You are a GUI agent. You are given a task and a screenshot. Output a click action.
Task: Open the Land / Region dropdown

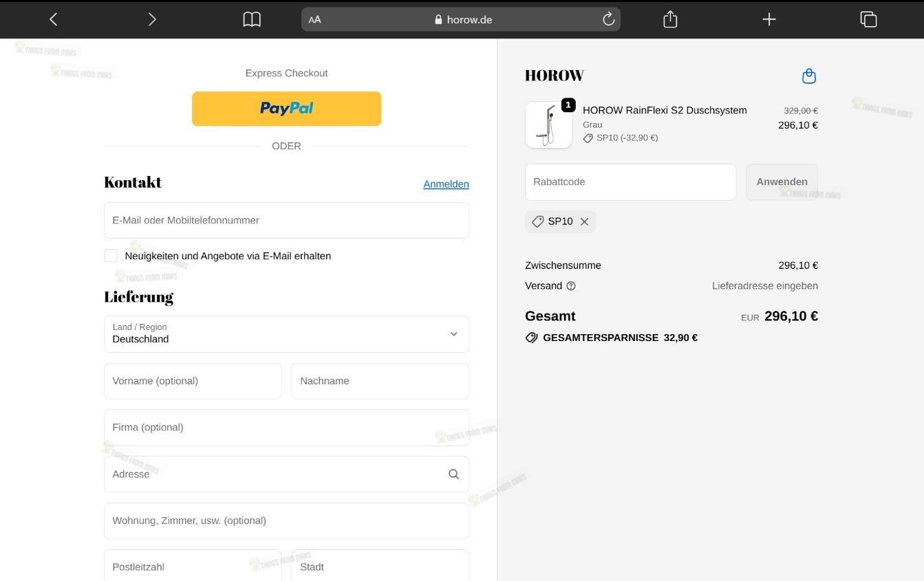pos(286,334)
